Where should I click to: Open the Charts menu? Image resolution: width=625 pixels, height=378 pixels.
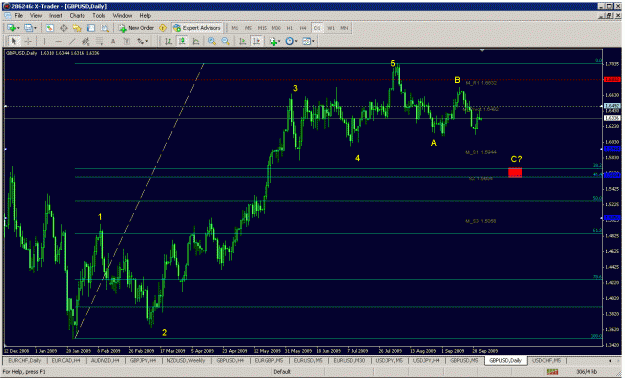[77, 16]
